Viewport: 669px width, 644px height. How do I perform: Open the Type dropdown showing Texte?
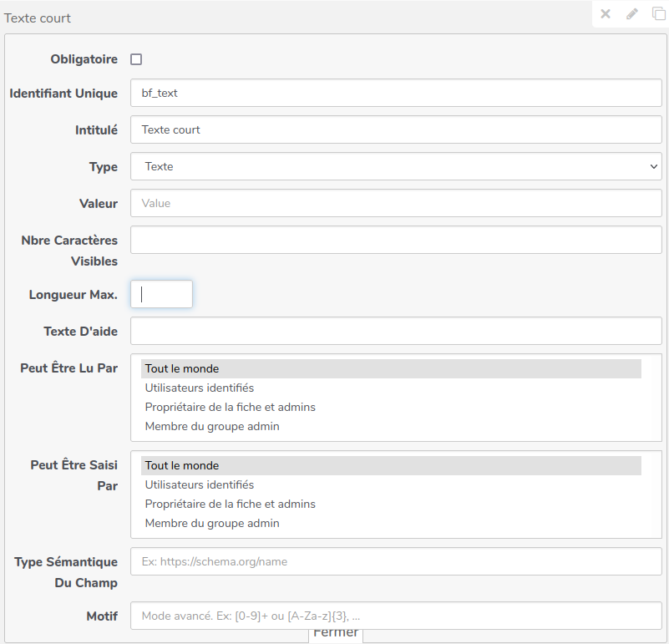396,166
